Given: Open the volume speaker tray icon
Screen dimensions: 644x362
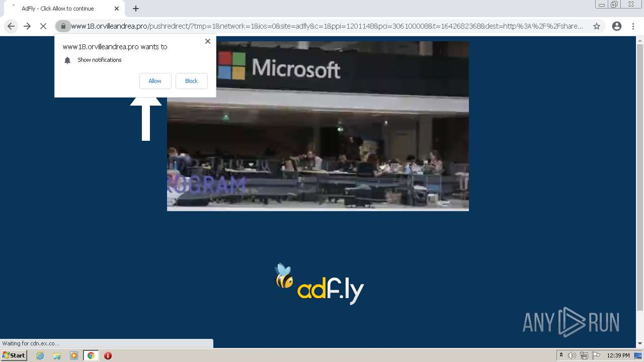Looking at the screenshot, I should (572, 355).
